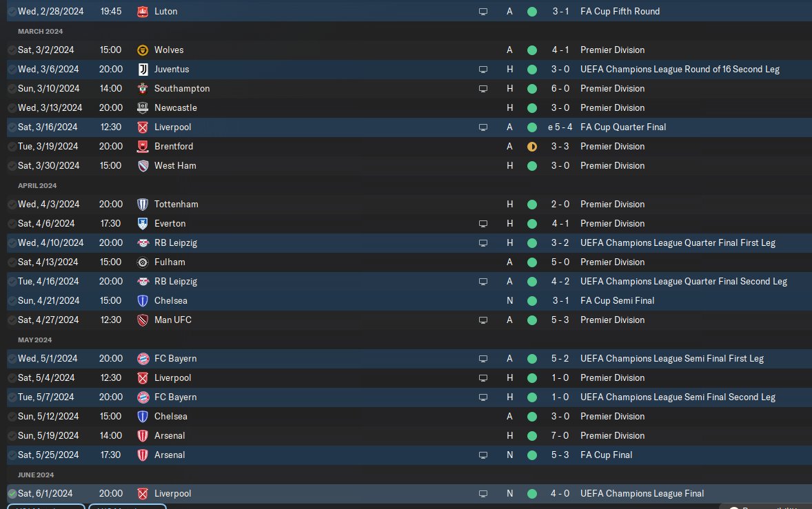Toggle the checkmark beside Sat, 3/16/2024

(x=12, y=127)
